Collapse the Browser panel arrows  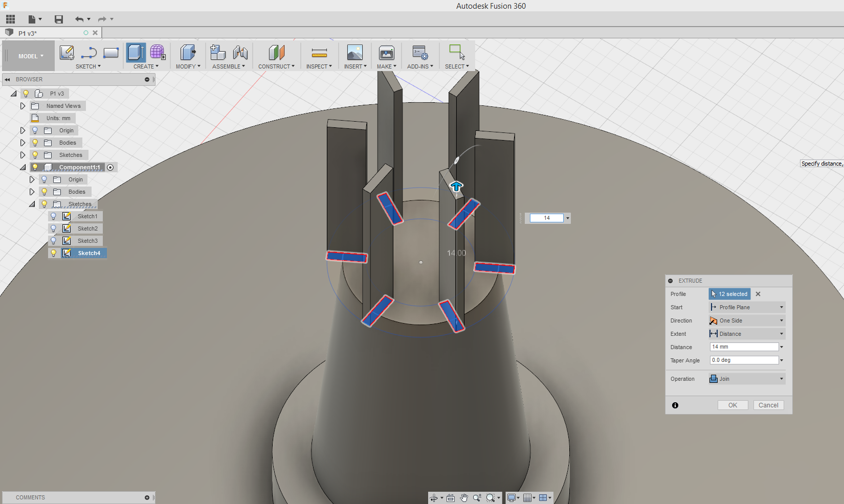pyautogui.click(x=7, y=79)
